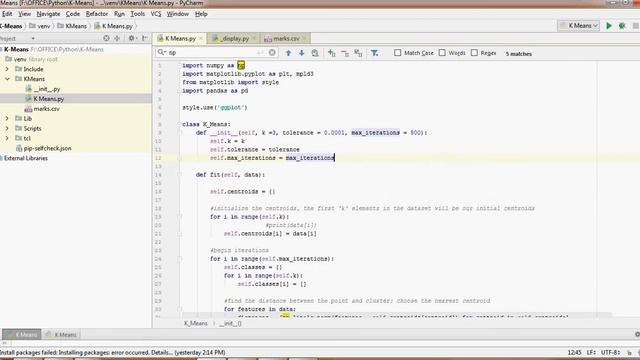Viewport: 640px width, 360px height.
Task: Open search filter funnel icon
Action: (374, 53)
